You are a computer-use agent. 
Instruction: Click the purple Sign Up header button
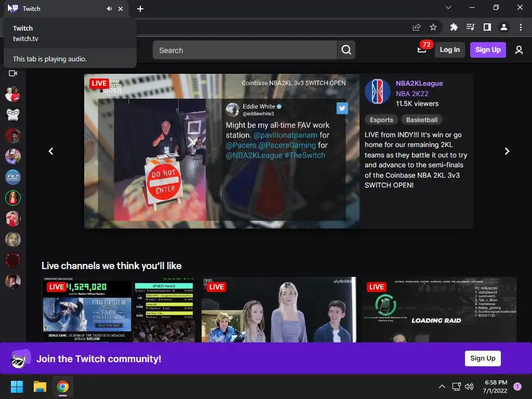(x=488, y=50)
